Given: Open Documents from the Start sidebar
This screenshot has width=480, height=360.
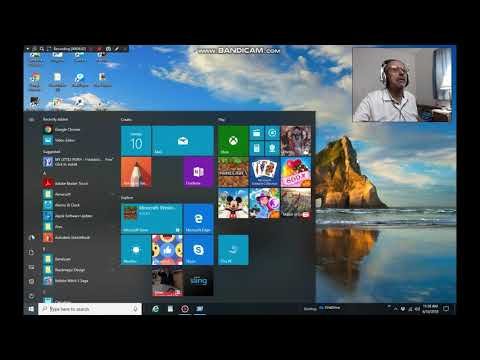Looking at the screenshot, I should click(x=31, y=252).
